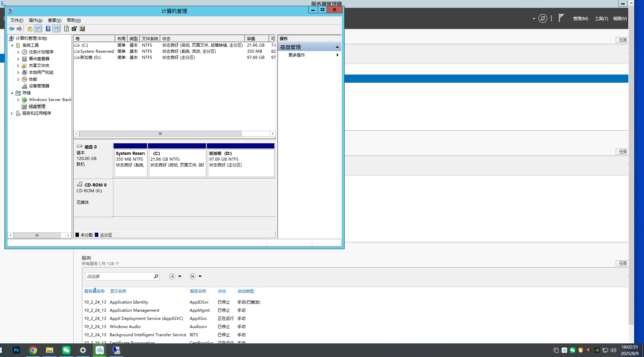Collapse the 存储 tree node
644x357 pixels.
12,93
